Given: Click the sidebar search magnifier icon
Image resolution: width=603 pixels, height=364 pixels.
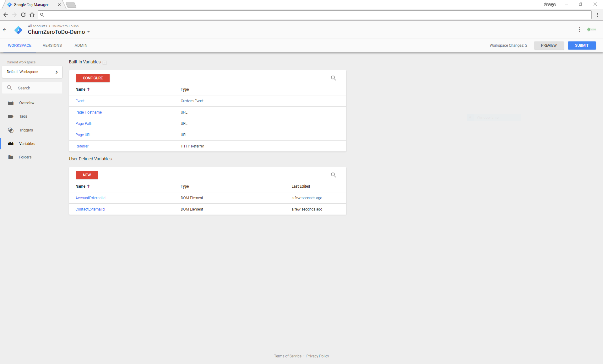Looking at the screenshot, I should (10, 88).
